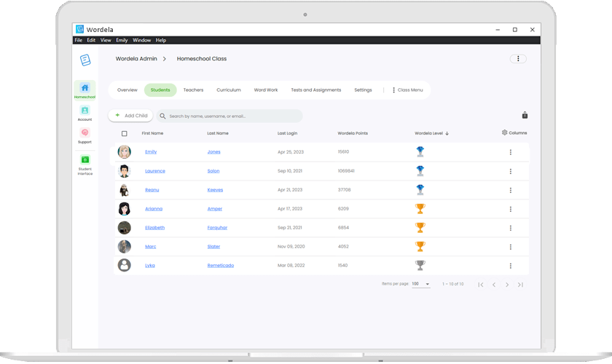Click the gold trophy for Arianna

coord(420,209)
